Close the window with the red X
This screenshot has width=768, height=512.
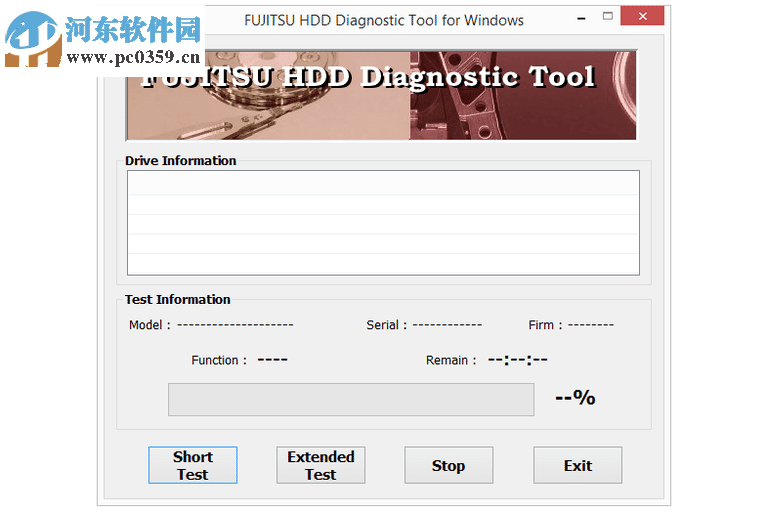click(642, 16)
